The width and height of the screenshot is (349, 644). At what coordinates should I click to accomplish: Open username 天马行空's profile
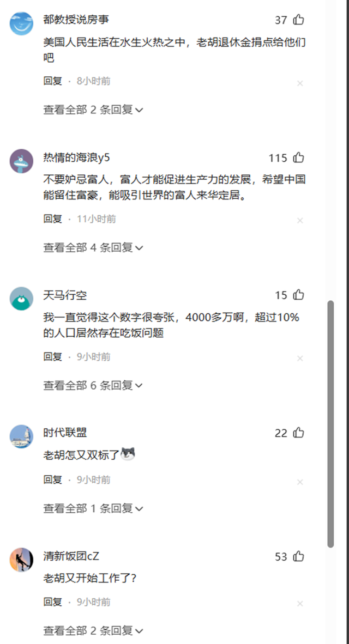(x=65, y=295)
